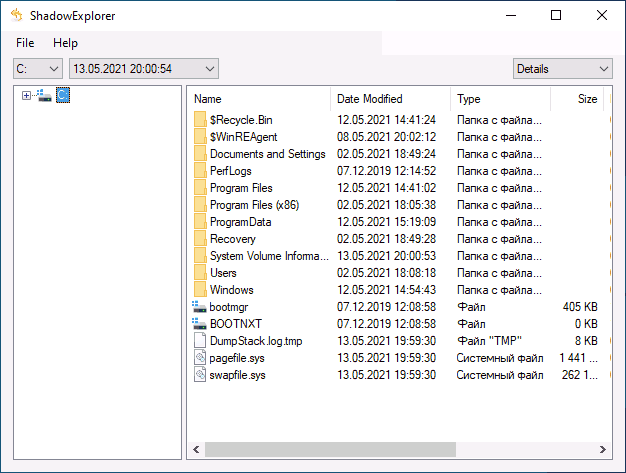Open the File menu

tap(25, 43)
